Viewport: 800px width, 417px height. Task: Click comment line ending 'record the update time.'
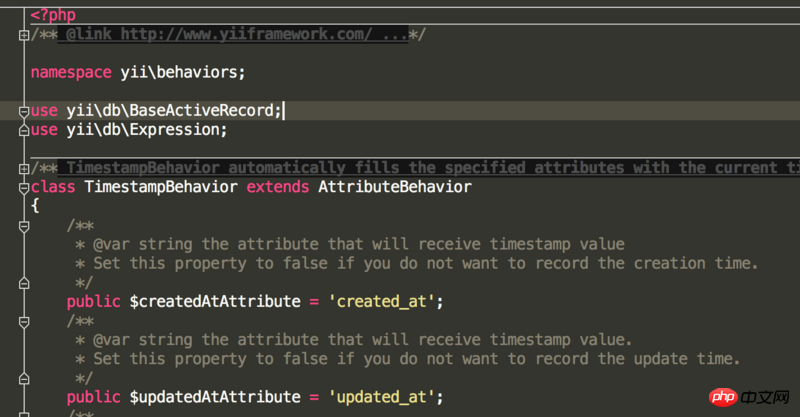pyautogui.click(x=408, y=359)
